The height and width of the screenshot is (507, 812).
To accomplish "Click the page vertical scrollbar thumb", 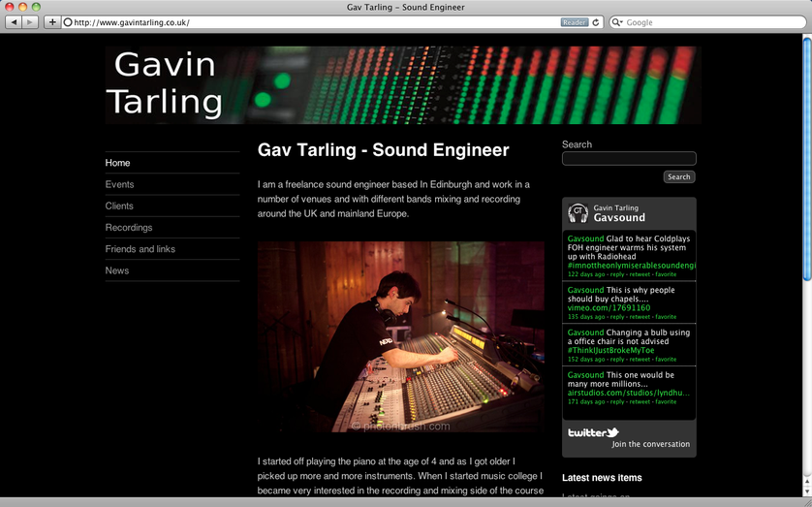I will tap(807, 158).
